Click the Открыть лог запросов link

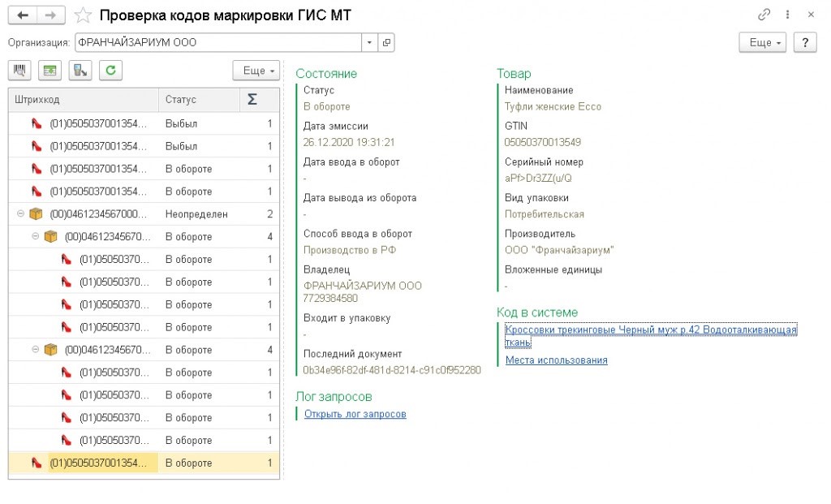[355, 414]
